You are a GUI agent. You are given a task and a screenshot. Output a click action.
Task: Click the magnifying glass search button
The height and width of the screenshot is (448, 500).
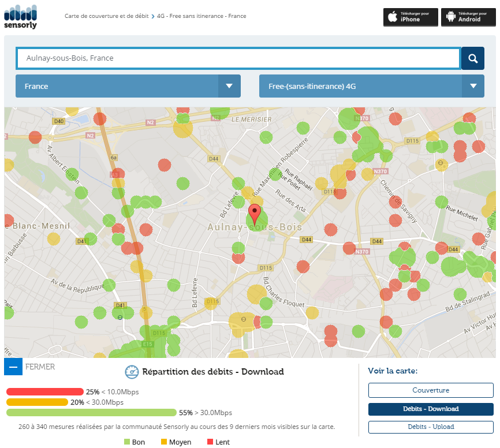coord(472,58)
